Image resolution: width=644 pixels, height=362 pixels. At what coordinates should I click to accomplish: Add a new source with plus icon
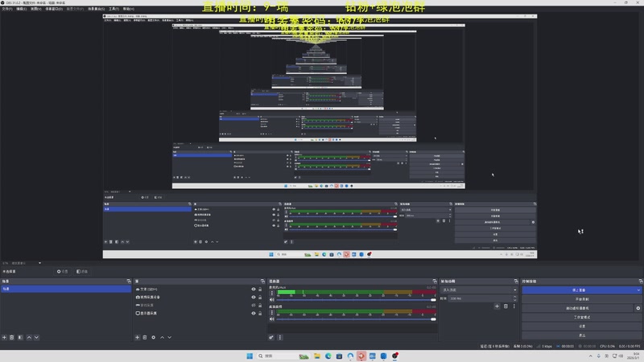pyautogui.click(x=137, y=337)
